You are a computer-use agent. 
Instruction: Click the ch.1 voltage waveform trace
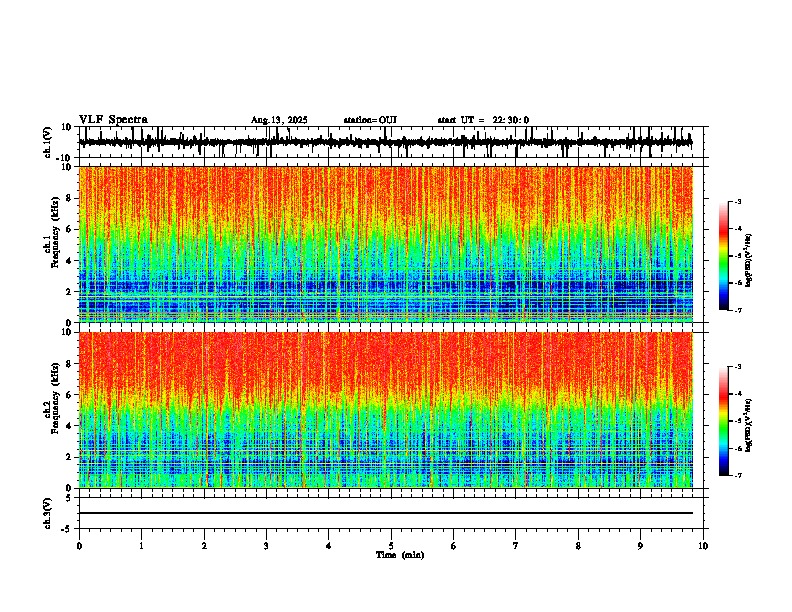click(385, 142)
